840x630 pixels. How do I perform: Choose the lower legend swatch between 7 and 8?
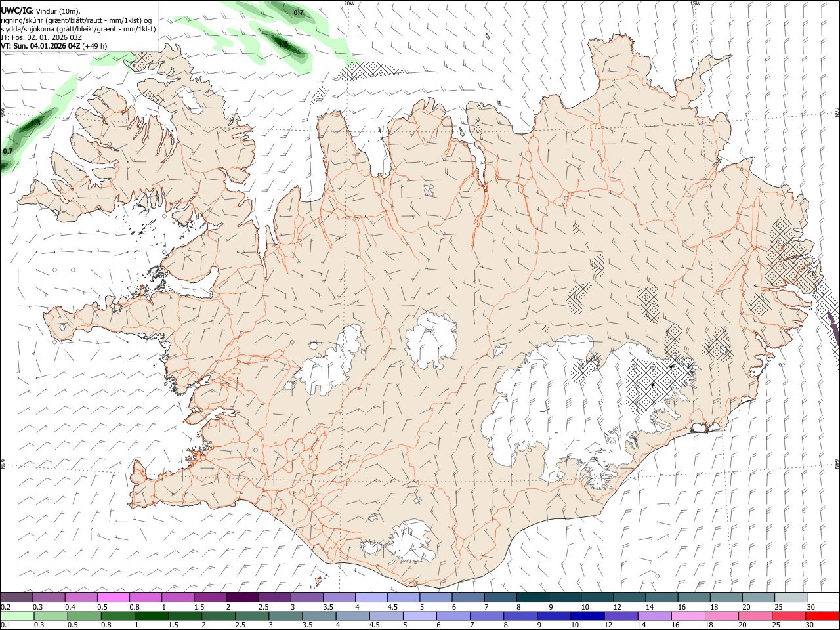pos(486,616)
